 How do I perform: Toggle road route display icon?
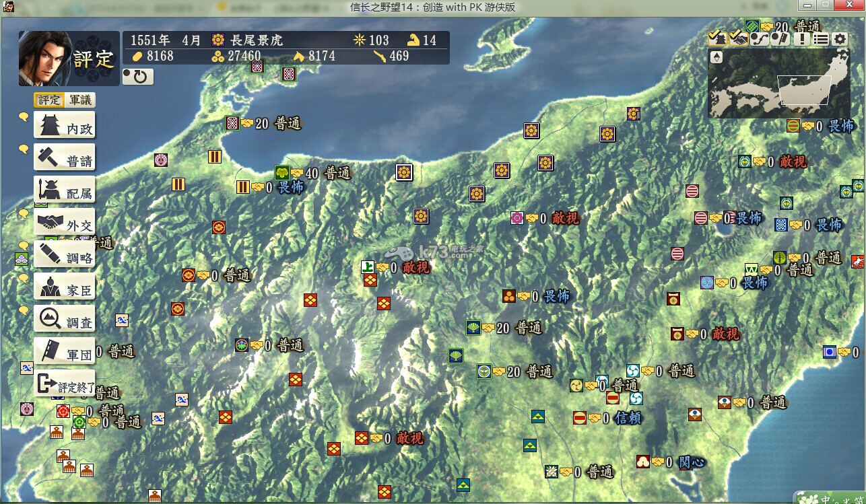(x=759, y=39)
